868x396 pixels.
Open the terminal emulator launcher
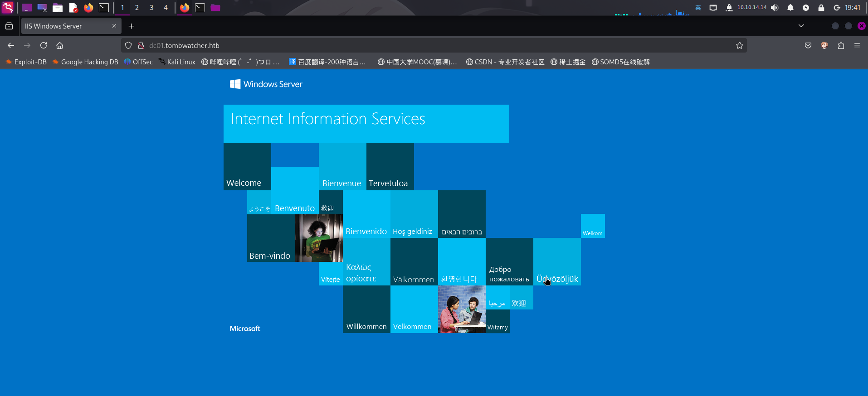coord(104,8)
